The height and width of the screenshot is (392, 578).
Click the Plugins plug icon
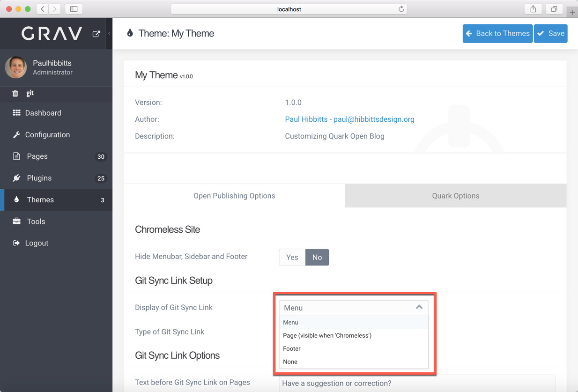(16, 178)
